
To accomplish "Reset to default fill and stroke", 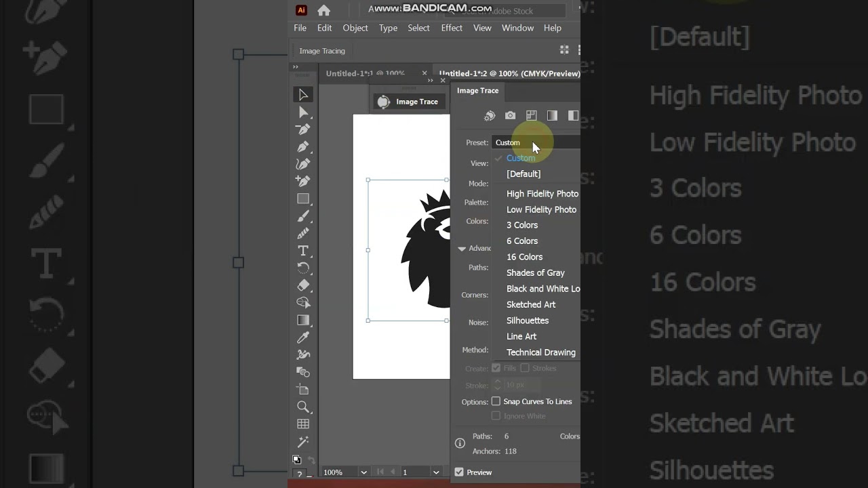I will (297, 459).
